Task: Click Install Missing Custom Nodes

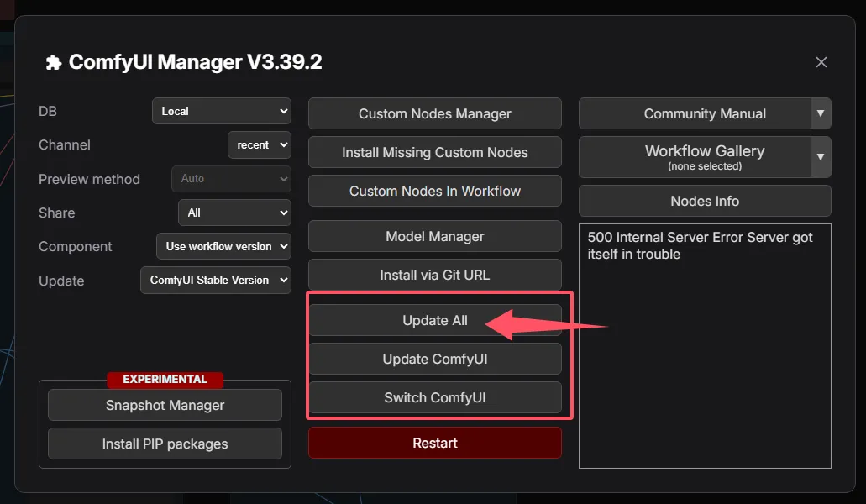Action: tap(434, 152)
